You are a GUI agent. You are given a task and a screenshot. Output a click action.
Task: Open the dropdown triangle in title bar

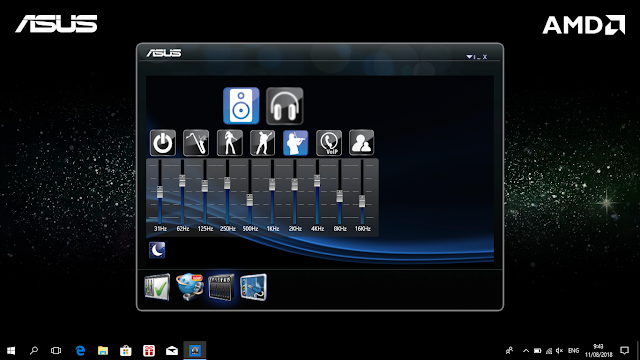click(x=469, y=57)
